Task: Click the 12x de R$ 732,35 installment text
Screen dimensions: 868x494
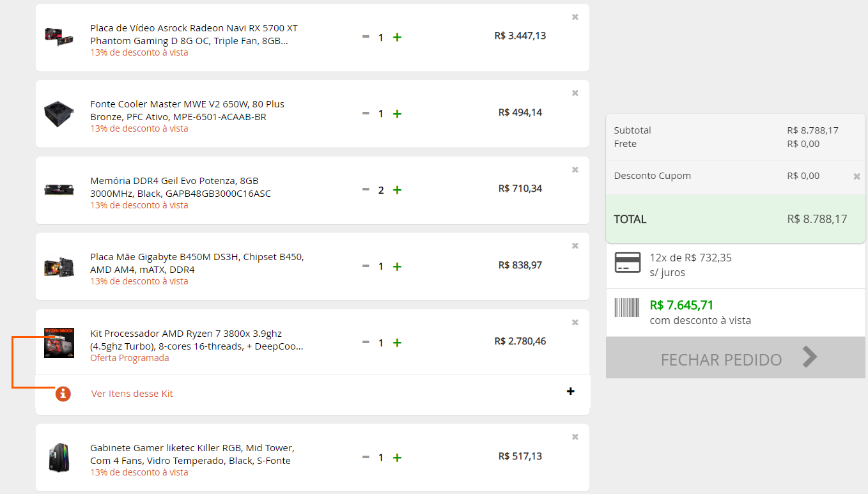Action: pyautogui.click(x=691, y=258)
